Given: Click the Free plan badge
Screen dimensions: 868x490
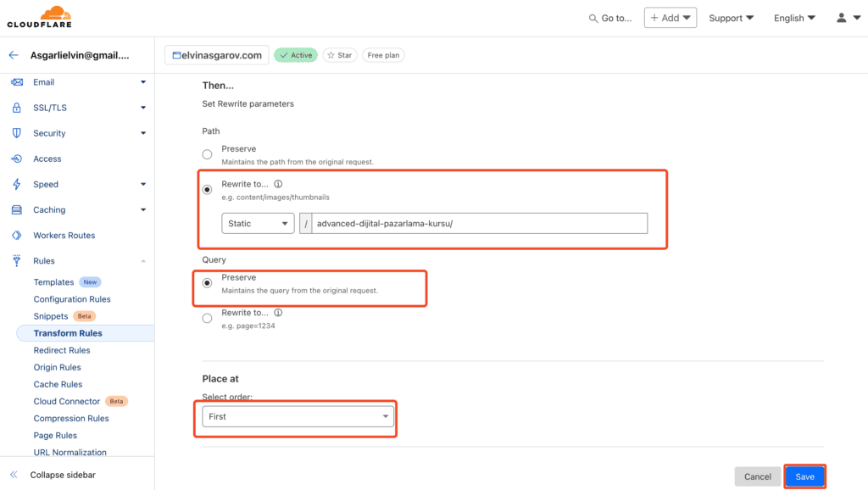Looking at the screenshot, I should (383, 55).
